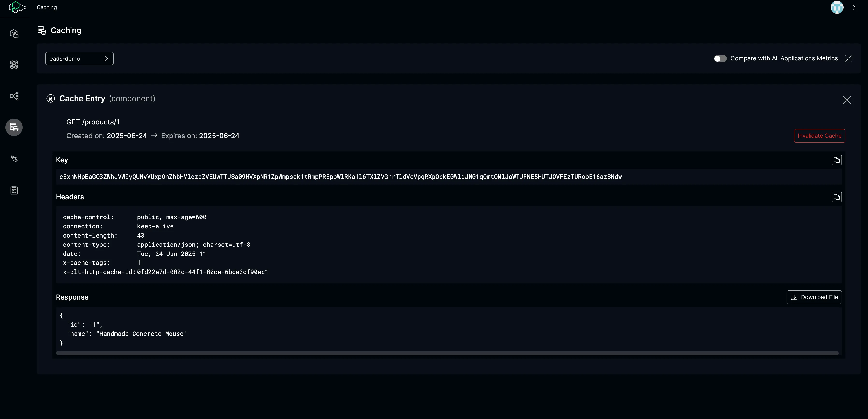
Task: Click the Caching breadcrumb in top bar
Action: tap(47, 7)
